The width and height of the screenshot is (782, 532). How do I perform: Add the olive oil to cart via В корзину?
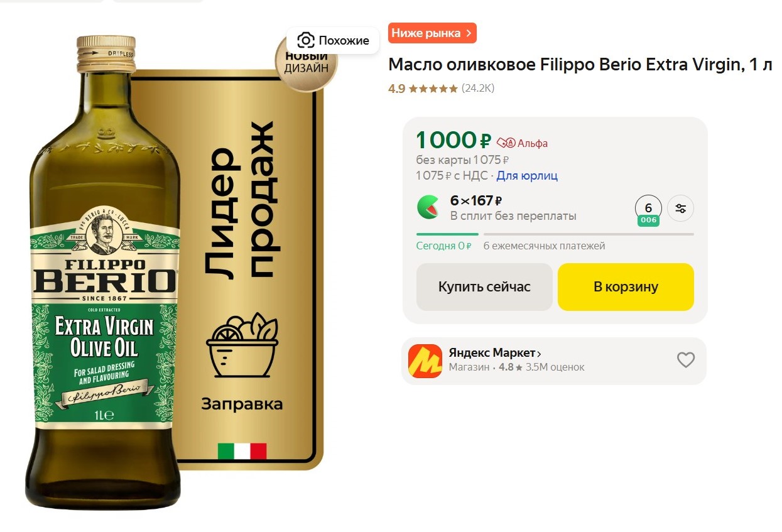pos(626,287)
